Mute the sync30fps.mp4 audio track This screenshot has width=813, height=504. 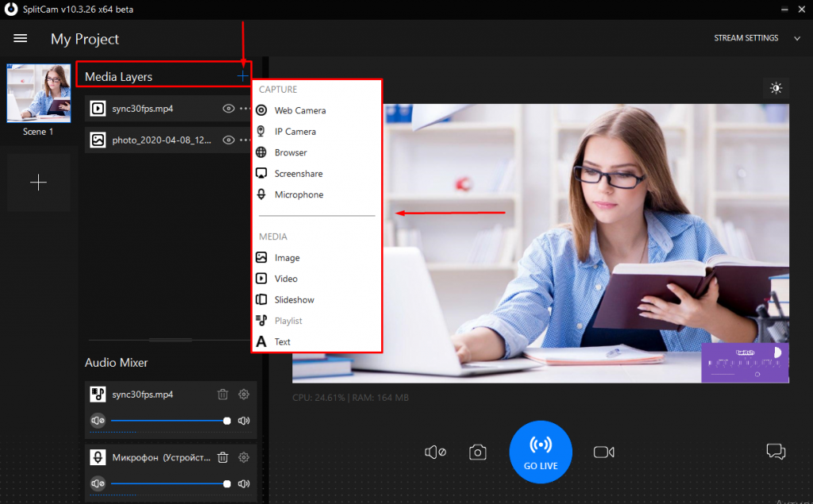pyautogui.click(x=98, y=421)
